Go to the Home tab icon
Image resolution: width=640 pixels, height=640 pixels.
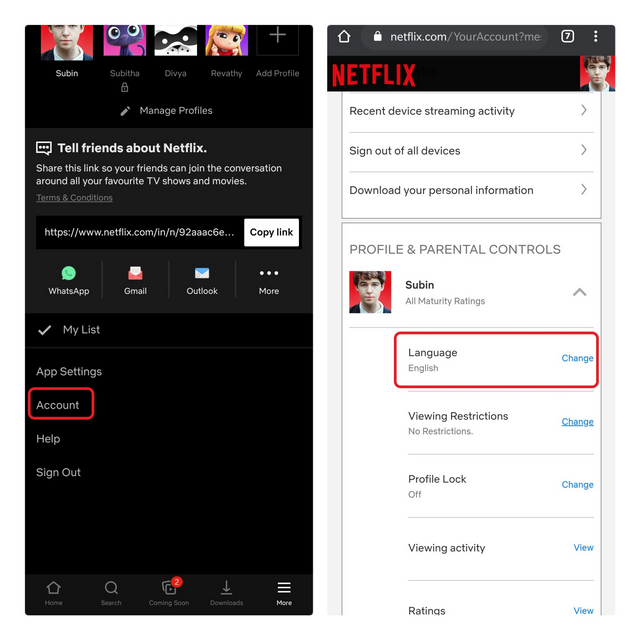click(x=53, y=588)
